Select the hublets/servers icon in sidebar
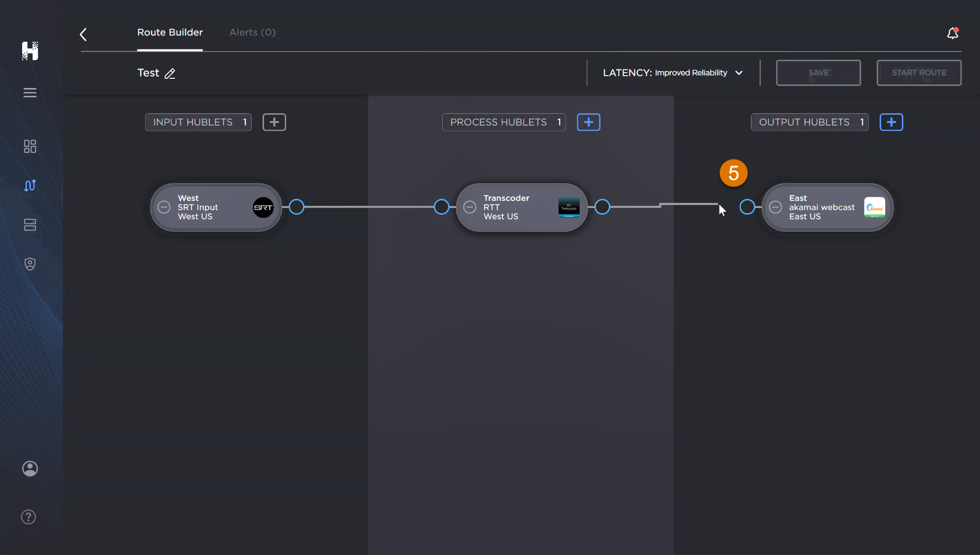This screenshot has height=555, width=980. point(29,224)
